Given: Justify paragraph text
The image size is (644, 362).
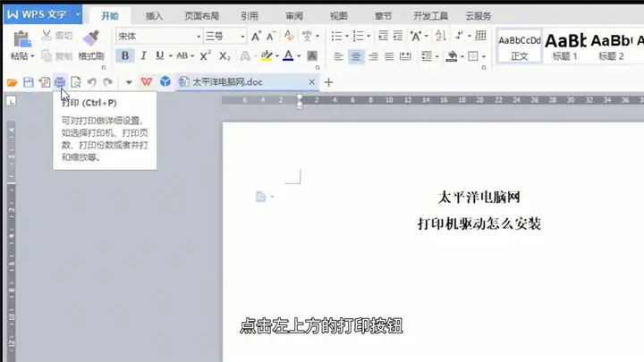Looking at the screenshot, I should (x=389, y=56).
